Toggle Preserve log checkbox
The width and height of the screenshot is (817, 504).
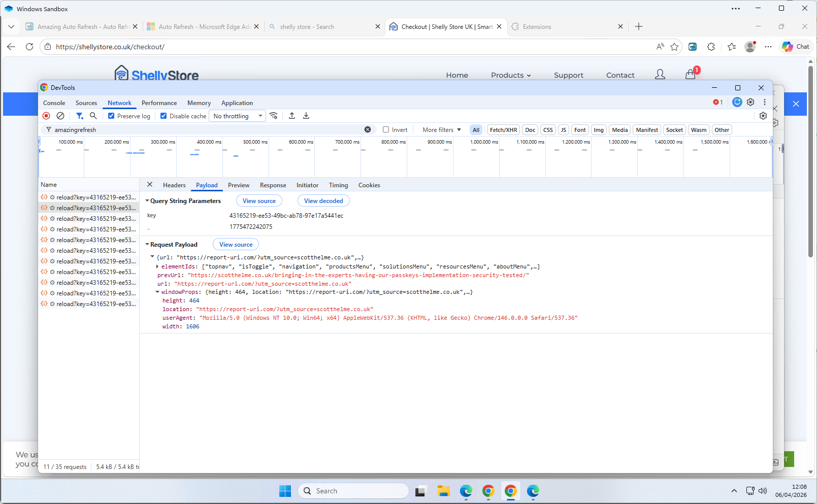coord(111,116)
